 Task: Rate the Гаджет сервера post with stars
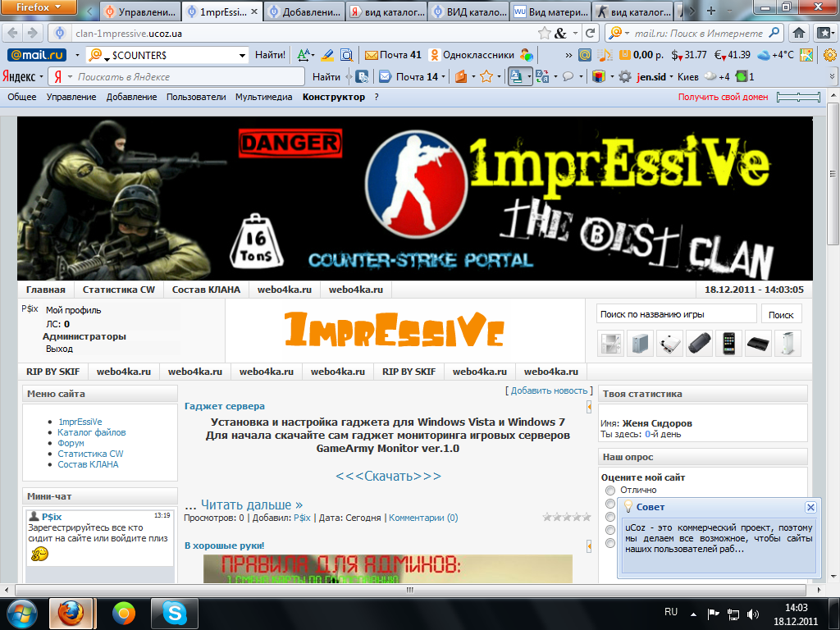coord(566,517)
